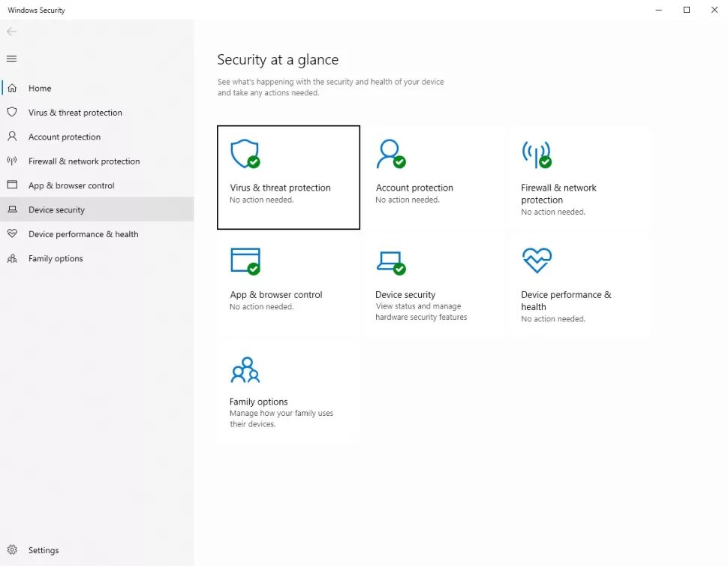Click 'No action needed.' under Virus & threat tile
Screen dimensions: 728x566
(261, 200)
